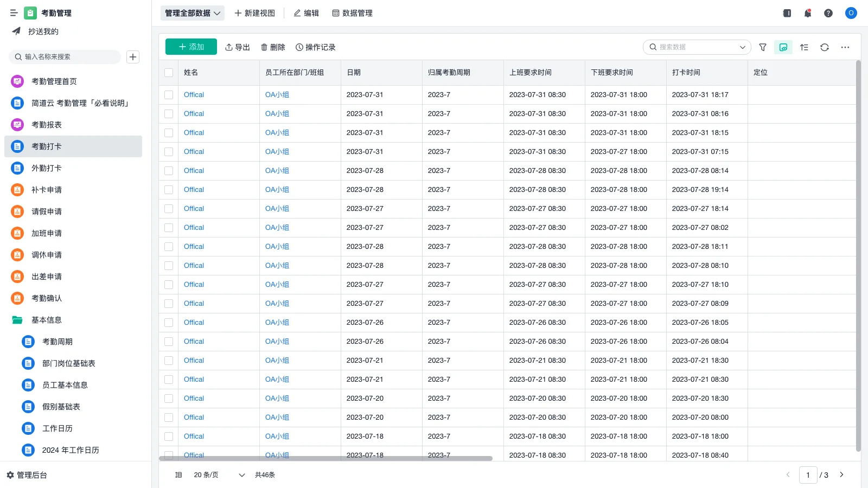
Task: Open the more options ellipsis menu
Action: [x=845, y=47]
